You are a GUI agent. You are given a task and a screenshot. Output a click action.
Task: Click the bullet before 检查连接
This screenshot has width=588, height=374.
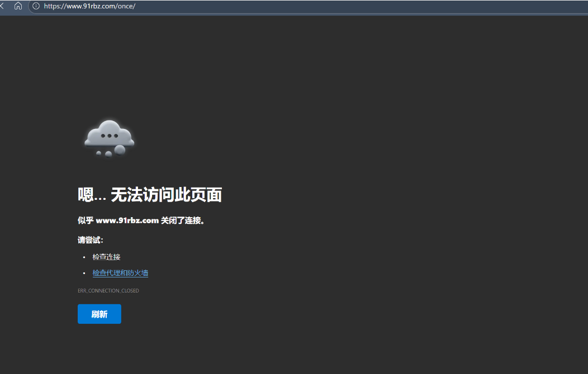(x=84, y=257)
